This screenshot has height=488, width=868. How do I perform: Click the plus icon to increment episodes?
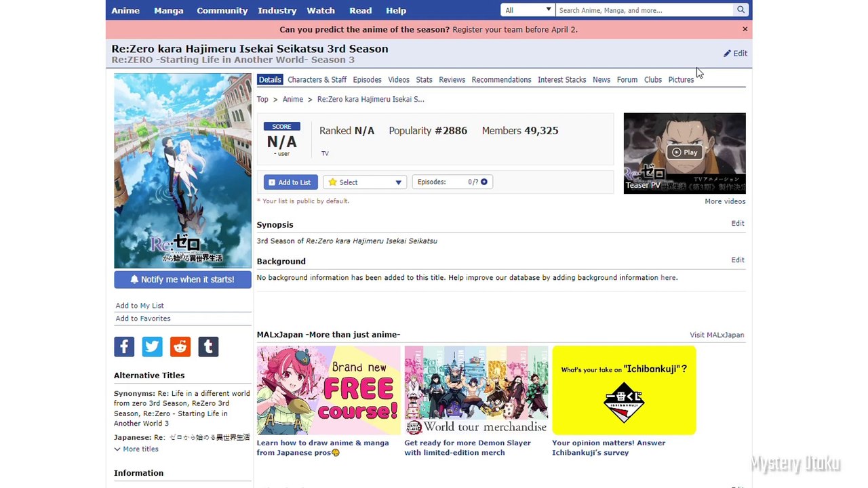pyautogui.click(x=484, y=182)
